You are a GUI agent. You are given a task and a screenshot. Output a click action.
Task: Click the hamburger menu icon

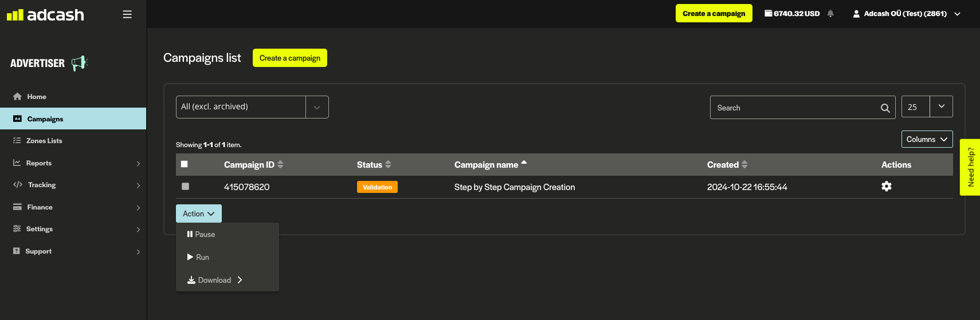click(x=127, y=14)
